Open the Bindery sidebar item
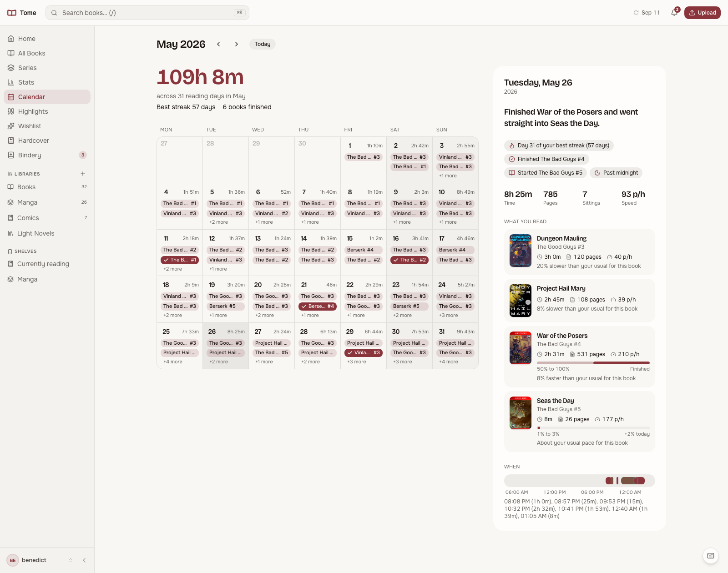728x573 pixels. pyautogui.click(x=47, y=155)
